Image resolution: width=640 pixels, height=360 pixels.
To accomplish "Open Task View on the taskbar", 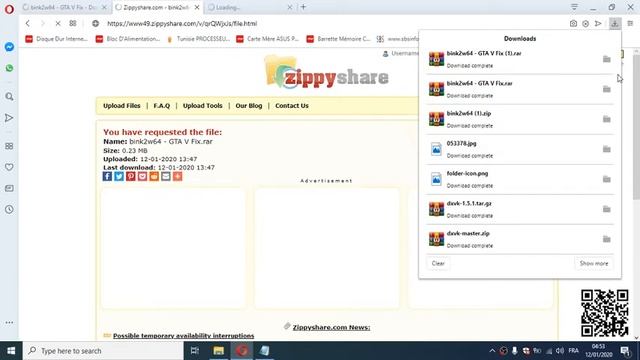I will pos(195,351).
